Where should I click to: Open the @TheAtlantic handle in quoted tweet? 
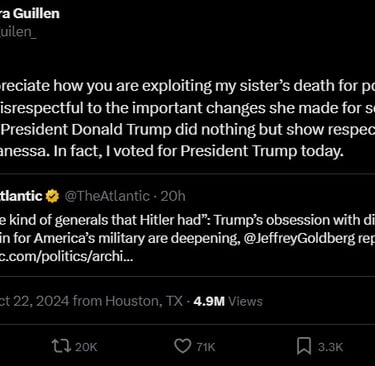point(107,196)
